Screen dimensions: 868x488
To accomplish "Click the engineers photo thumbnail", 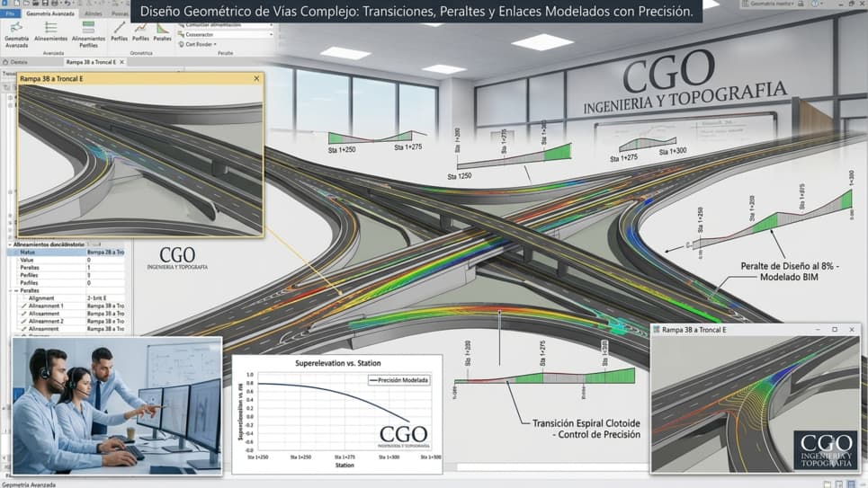I will 117,406.
